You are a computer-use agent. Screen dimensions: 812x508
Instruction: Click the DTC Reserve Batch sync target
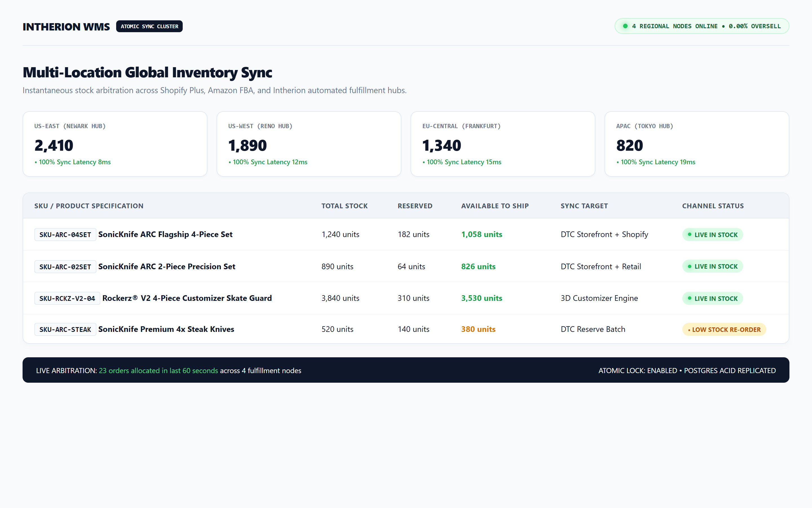point(593,329)
